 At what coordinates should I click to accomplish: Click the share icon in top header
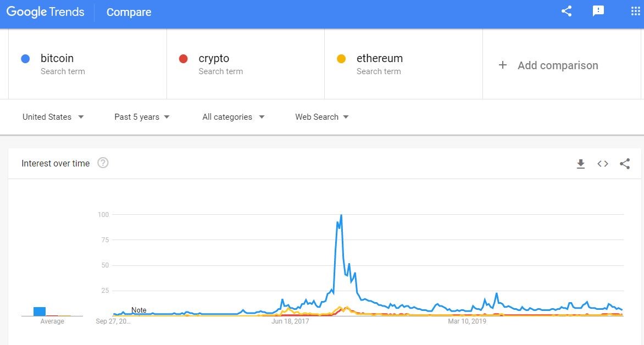tap(567, 11)
